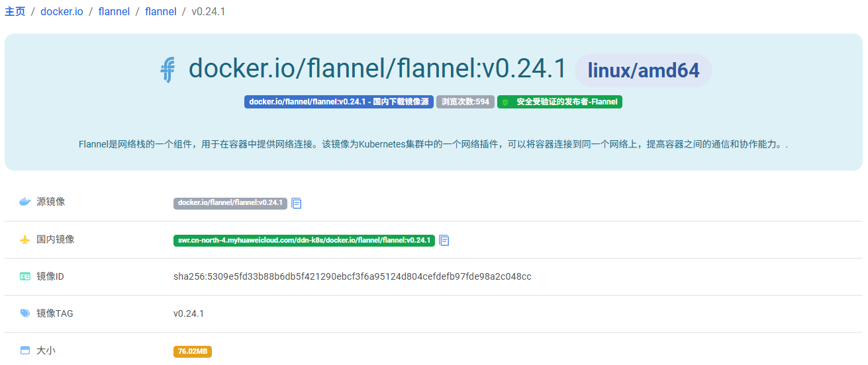The width and height of the screenshot is (868, 365).
Task: Click the 镜像ID row label
Action: 50,276
